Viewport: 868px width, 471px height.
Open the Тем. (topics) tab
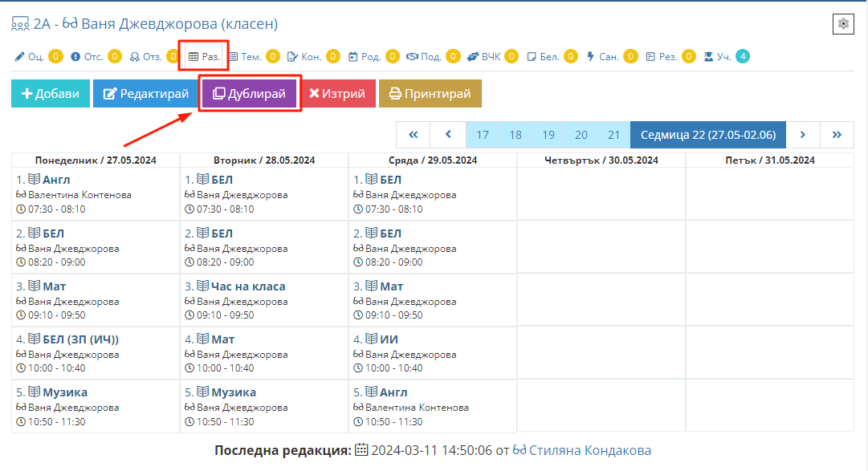254,56
